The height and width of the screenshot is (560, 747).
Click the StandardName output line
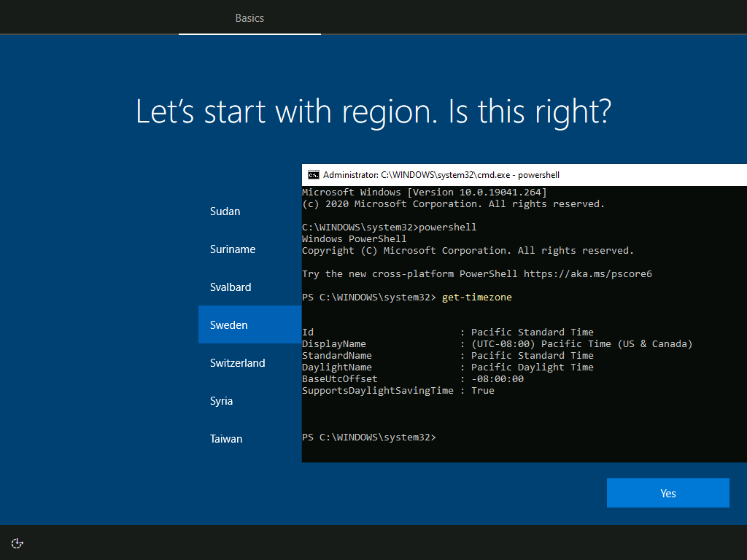(x=448, y=355)
